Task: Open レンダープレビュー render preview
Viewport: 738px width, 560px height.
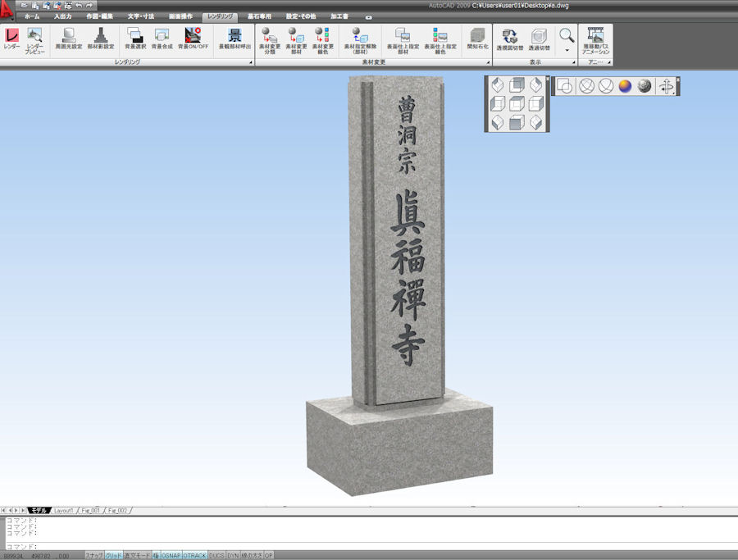Action: pos(34,40)
